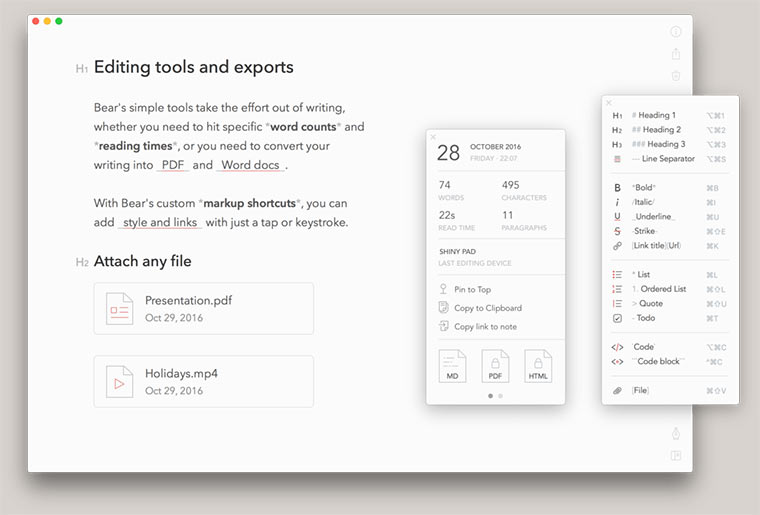Click the pin icon beside Pin to Top
Screen dimensions: 760x515
pyautogui.click(x=443, y=289)
